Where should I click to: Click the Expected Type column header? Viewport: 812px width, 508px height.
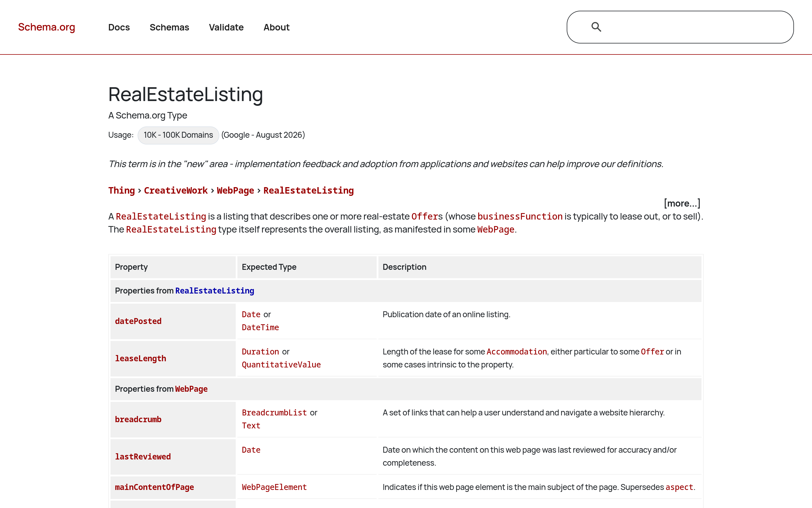pos(307,267)
